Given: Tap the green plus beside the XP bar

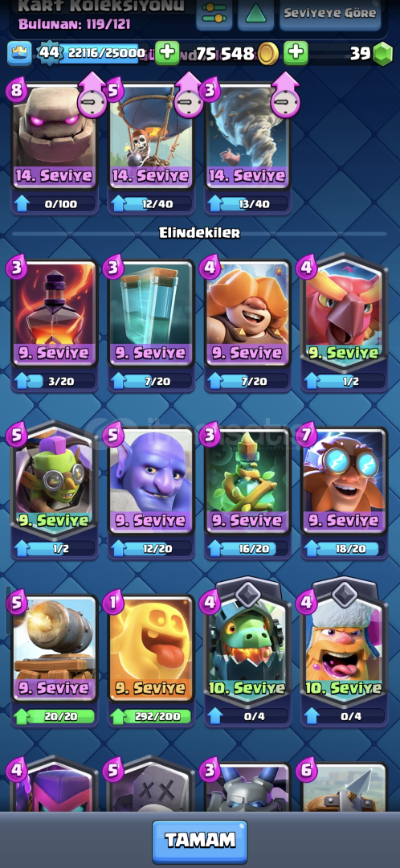Looking at the screenshot, I should click(167, 52).
